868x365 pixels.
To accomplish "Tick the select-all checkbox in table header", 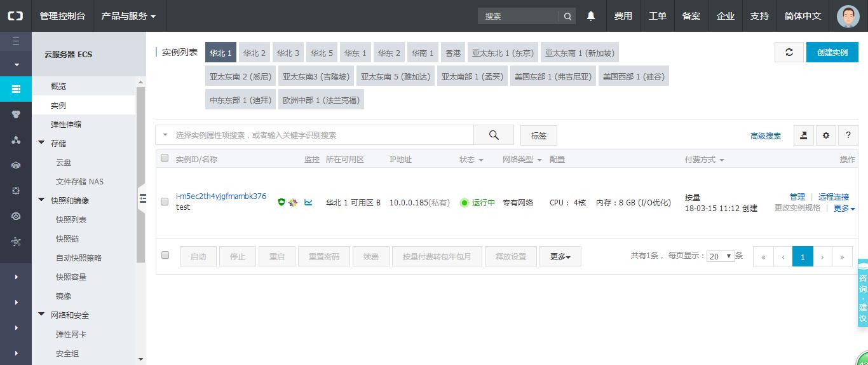I will click(165, 158).
